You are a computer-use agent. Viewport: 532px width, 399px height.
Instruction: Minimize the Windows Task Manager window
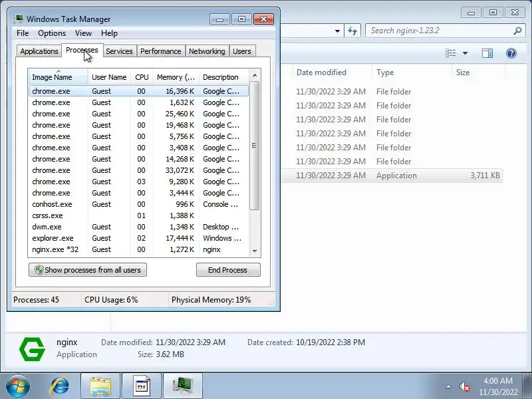point(220,19)
